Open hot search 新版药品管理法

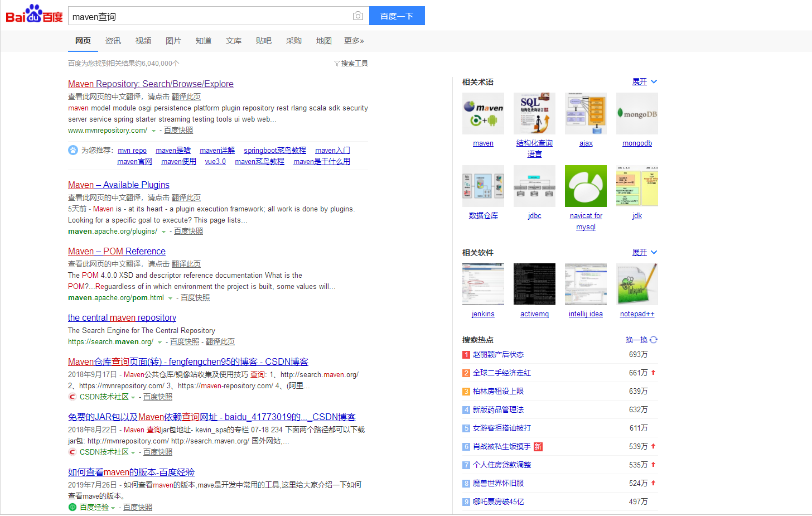(498, 410)
